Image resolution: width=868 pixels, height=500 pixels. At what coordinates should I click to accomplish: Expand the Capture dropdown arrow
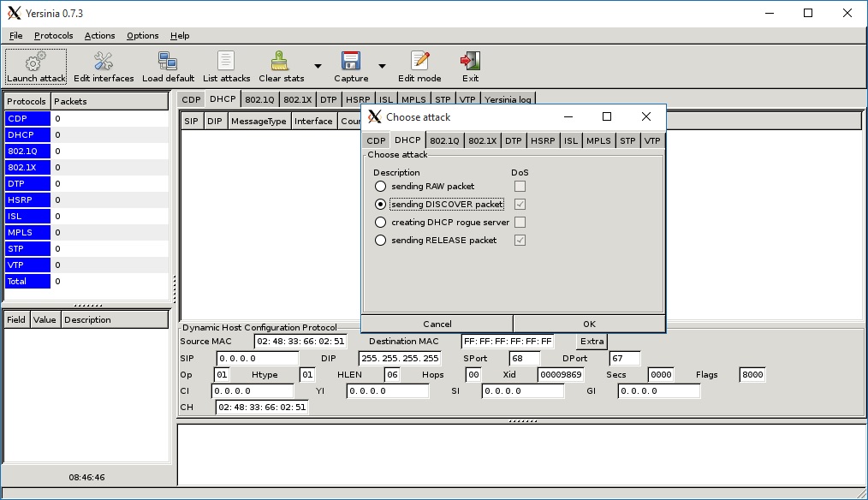pos(382,66)
